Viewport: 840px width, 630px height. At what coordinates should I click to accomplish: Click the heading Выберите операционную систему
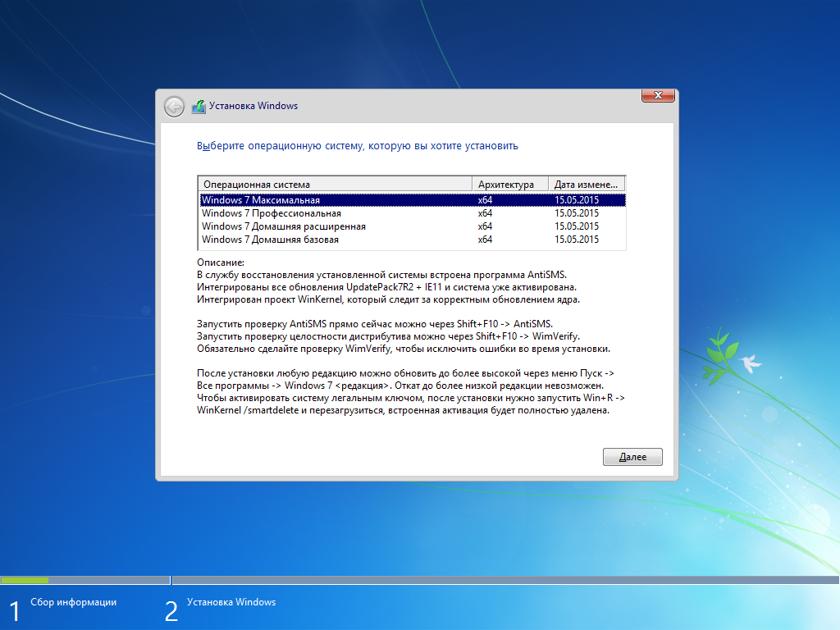click(358, 146)
